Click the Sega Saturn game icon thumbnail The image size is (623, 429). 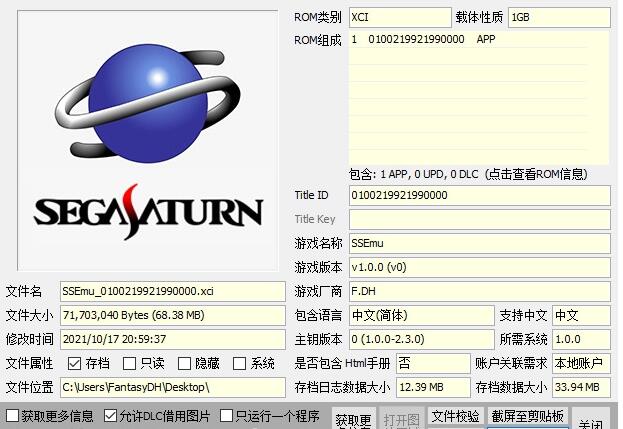[148, 141]
